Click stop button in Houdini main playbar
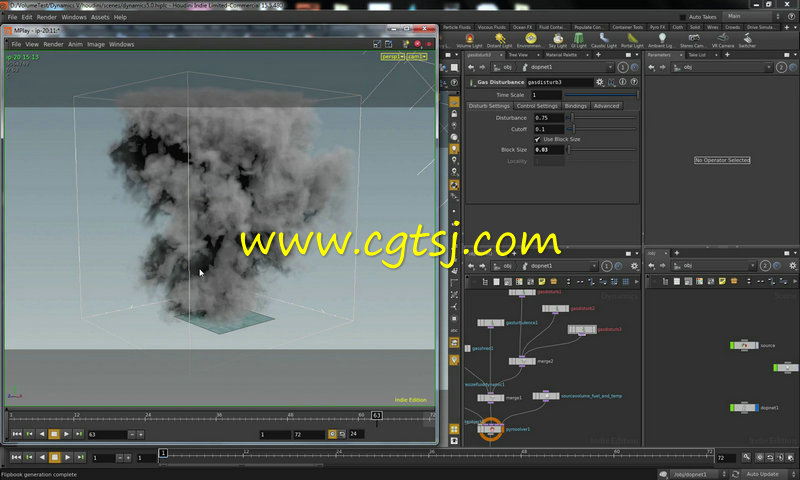The height and width of the screenshot is (480, 800). point(55,458)
